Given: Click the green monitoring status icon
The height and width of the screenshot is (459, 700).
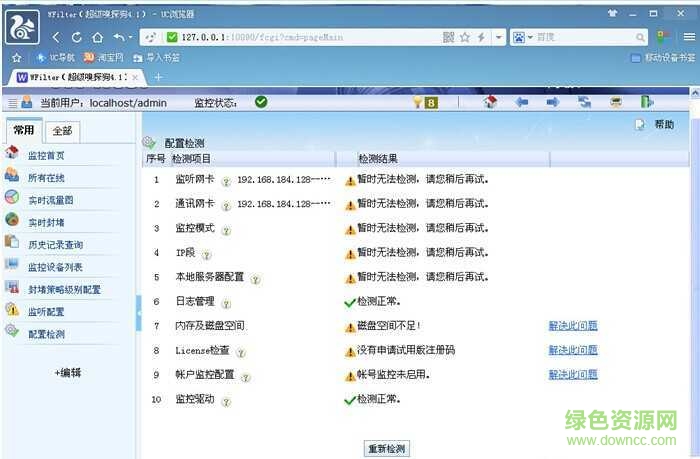Looking at the screenshot, I should [x=261, y=102].
